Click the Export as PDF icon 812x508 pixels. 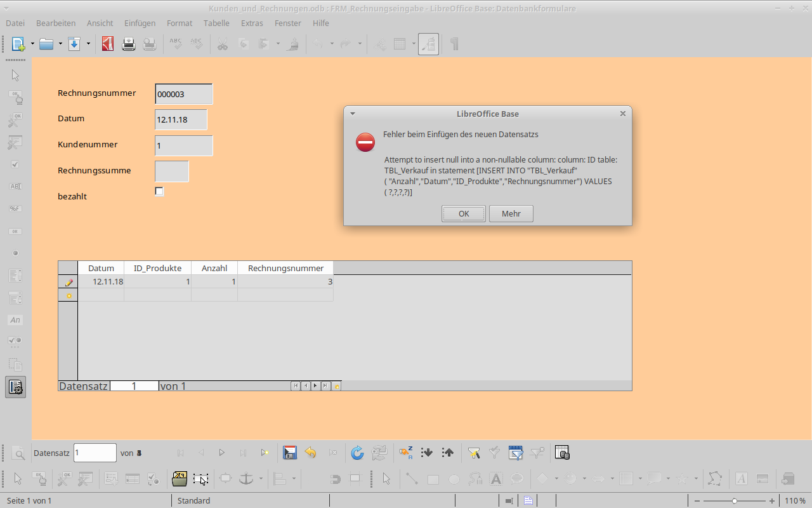[108, 44]
